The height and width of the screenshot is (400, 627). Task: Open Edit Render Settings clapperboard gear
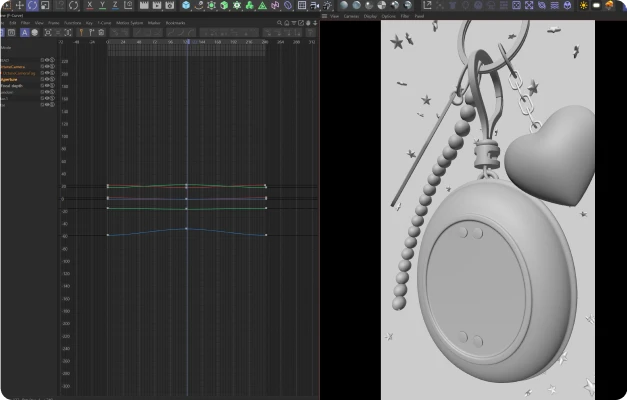170,5
